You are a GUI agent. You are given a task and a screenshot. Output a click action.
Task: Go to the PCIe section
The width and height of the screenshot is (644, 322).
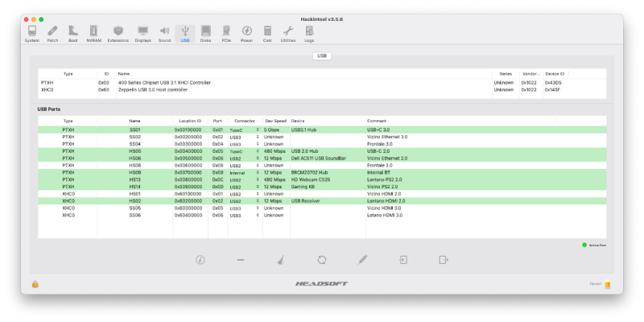(226, 34)
